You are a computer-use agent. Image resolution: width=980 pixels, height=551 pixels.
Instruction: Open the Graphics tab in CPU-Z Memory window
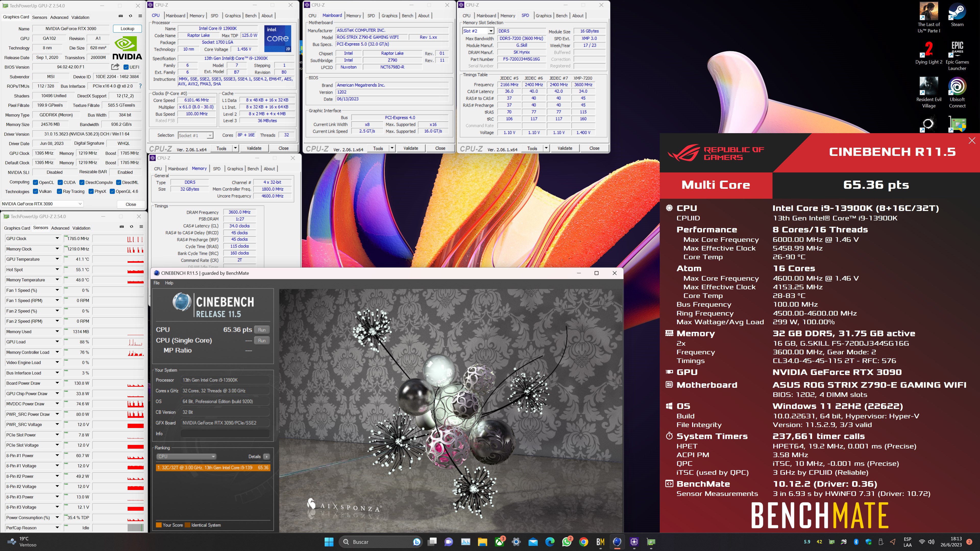coord(235,169)
